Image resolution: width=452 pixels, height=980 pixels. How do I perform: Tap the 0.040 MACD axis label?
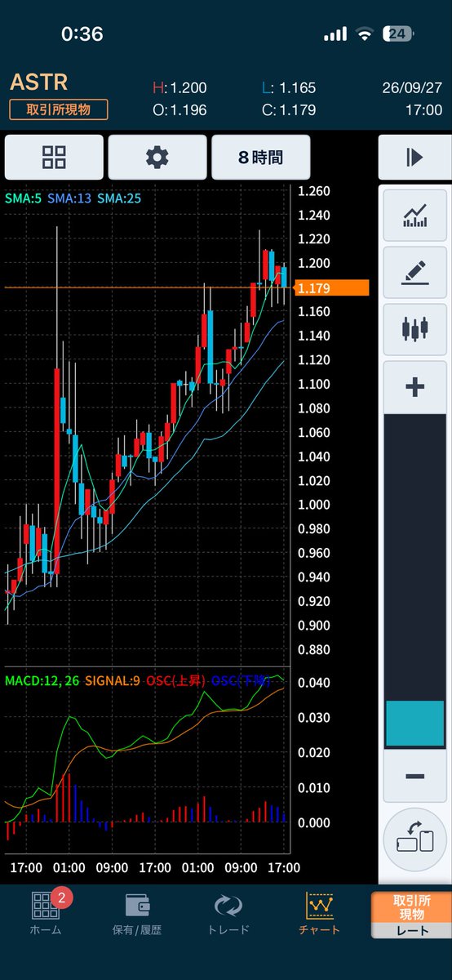(x=314, y=683)
